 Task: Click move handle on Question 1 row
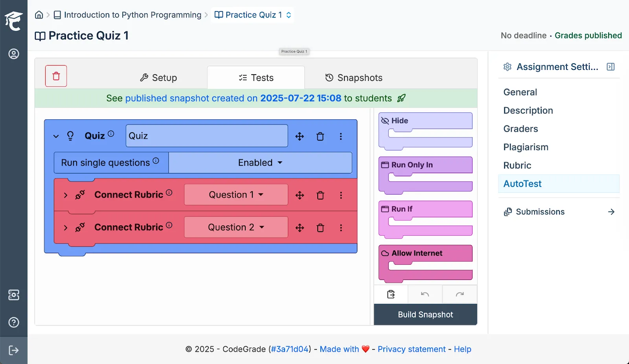tap(300, 195)
